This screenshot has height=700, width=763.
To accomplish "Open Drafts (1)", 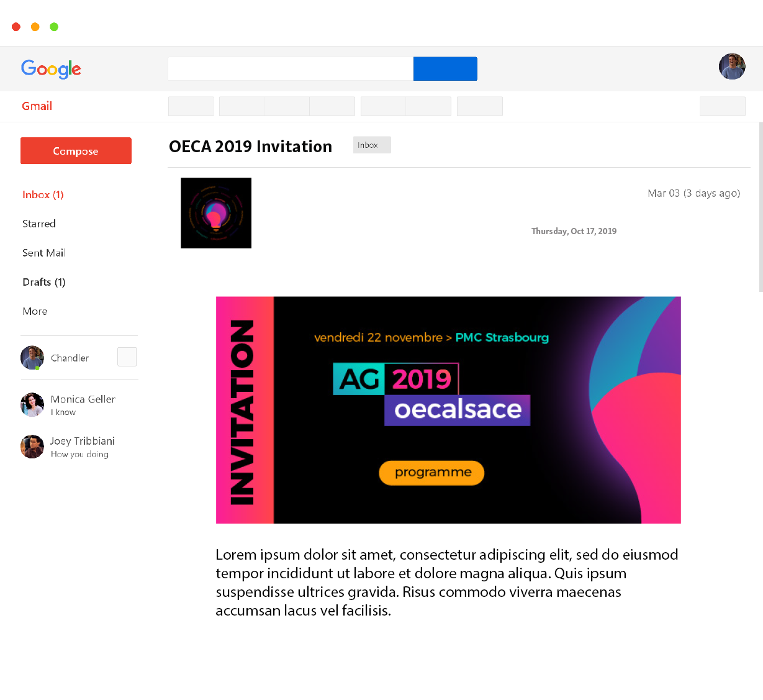I will coord(44,282).
